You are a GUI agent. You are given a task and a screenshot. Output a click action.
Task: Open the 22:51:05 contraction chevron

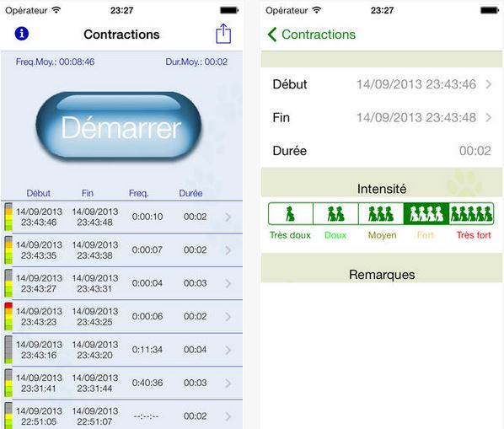[228, 416]
